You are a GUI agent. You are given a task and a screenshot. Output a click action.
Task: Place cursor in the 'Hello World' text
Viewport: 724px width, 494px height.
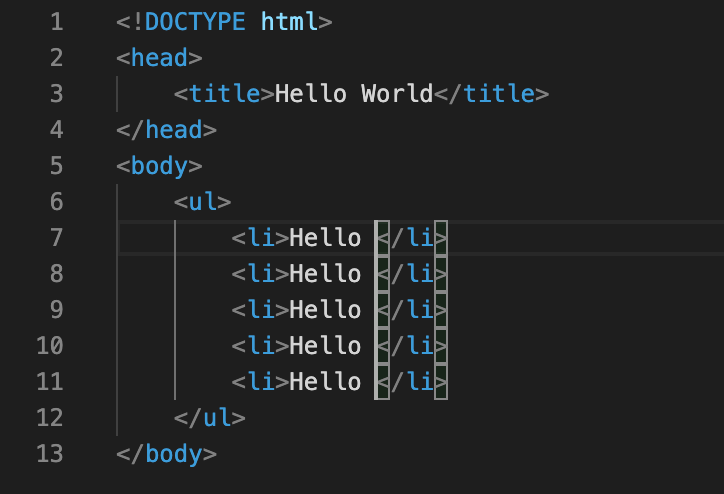tap(353, 93)
